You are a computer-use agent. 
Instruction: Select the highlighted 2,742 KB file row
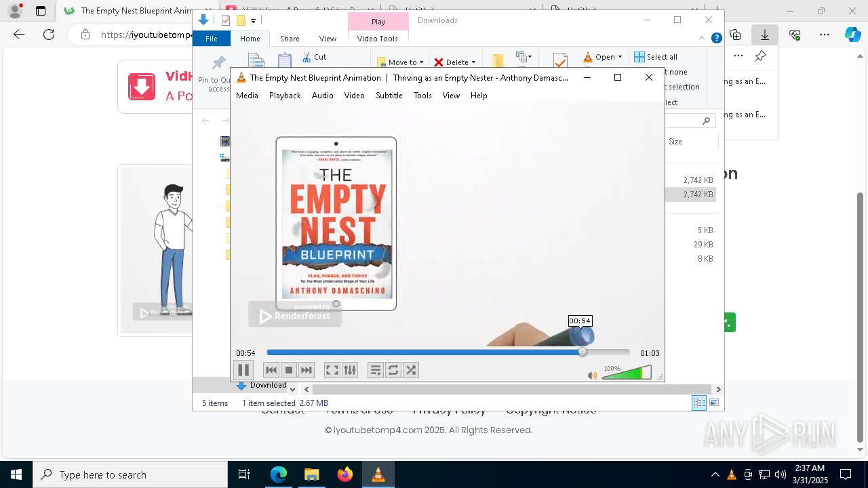click(690, 194)
